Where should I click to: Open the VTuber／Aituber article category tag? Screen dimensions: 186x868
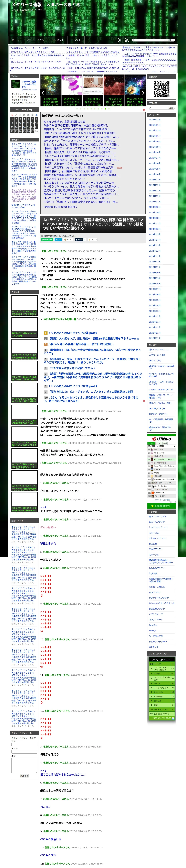click(69, 236)
